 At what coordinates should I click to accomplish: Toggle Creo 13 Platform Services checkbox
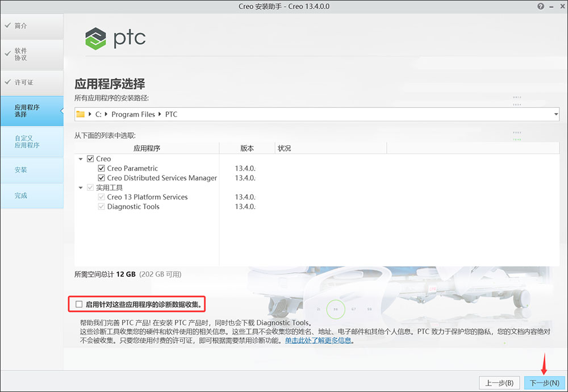pos(102,197)
